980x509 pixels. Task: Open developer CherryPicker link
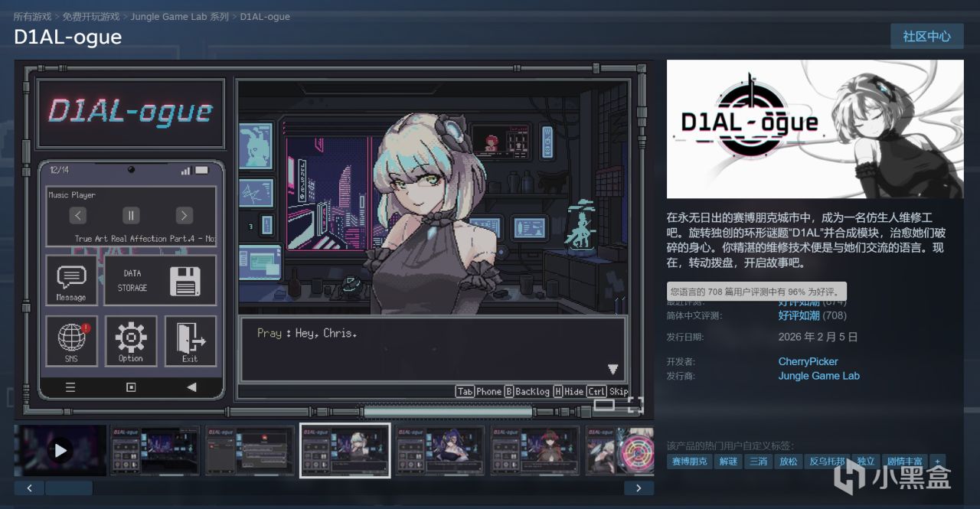808,361
